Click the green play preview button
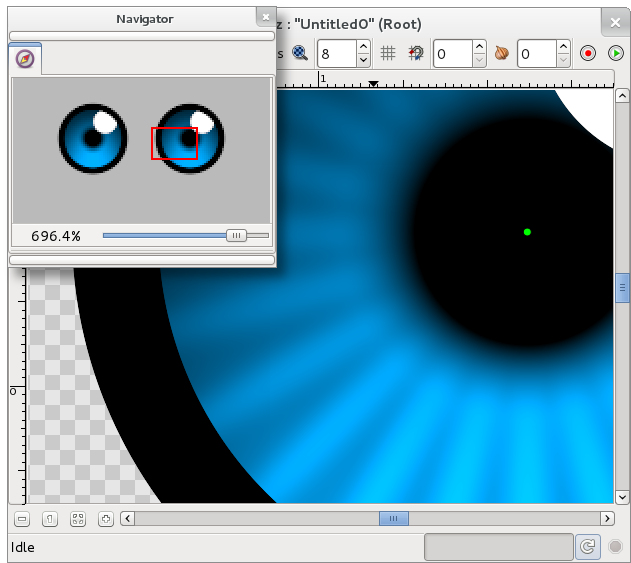The height and width of the screenshot is (563, 631). (x=616, y=53)
